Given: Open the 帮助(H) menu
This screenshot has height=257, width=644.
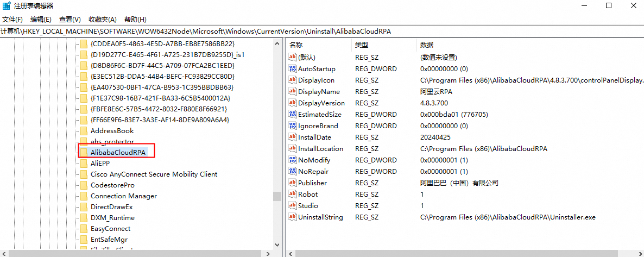Looking at the screenshot, I should click(136, 20).
